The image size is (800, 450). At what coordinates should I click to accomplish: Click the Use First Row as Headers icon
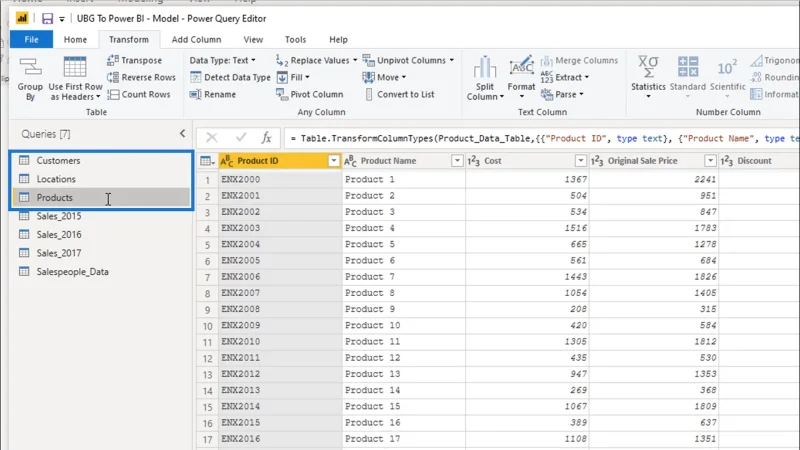click(75, 68)
